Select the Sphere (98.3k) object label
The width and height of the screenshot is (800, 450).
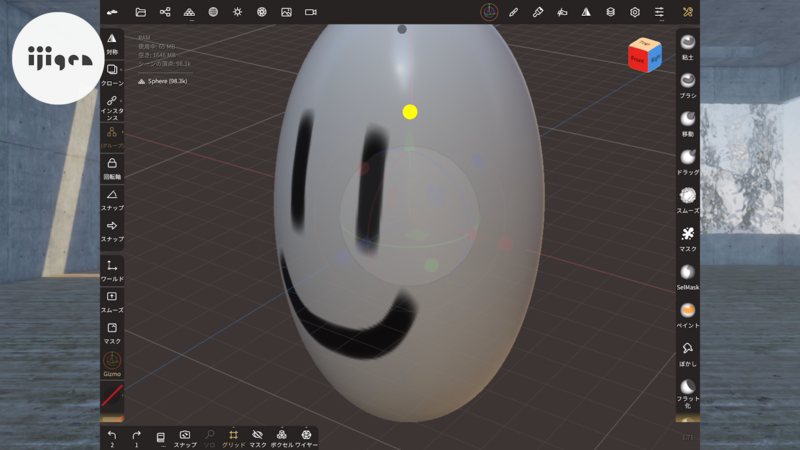[163, 81]
